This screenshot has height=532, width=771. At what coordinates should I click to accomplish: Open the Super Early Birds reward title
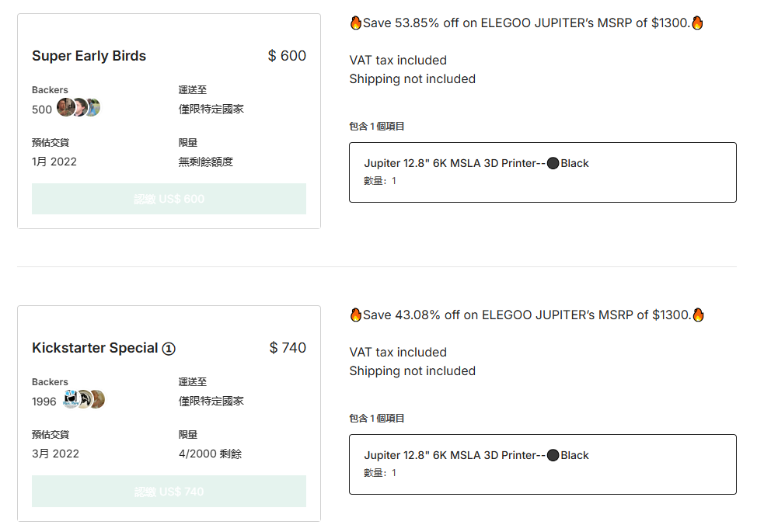coord(89,56)
